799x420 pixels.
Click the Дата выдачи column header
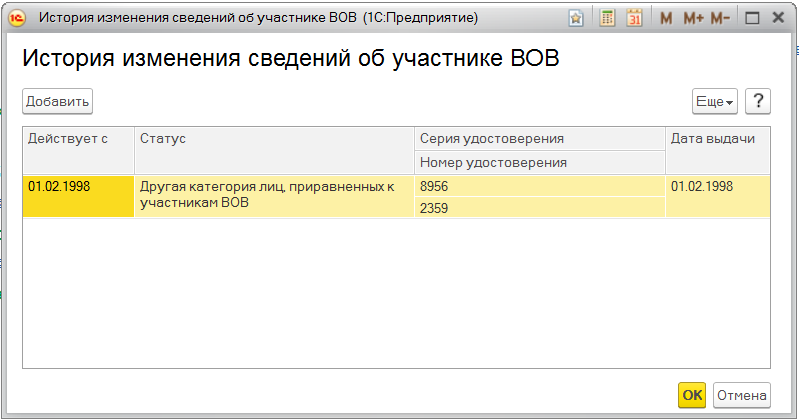tap(718, 138)
